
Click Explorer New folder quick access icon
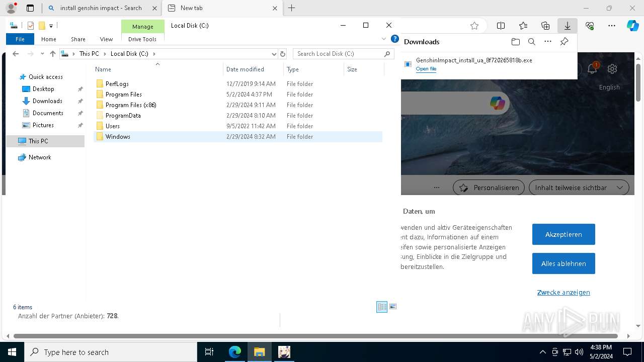(42, 26)
